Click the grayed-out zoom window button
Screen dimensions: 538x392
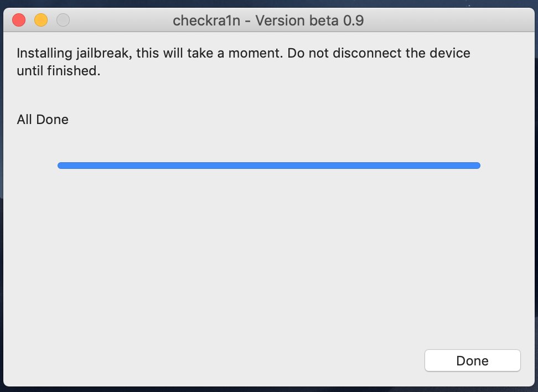63,20
